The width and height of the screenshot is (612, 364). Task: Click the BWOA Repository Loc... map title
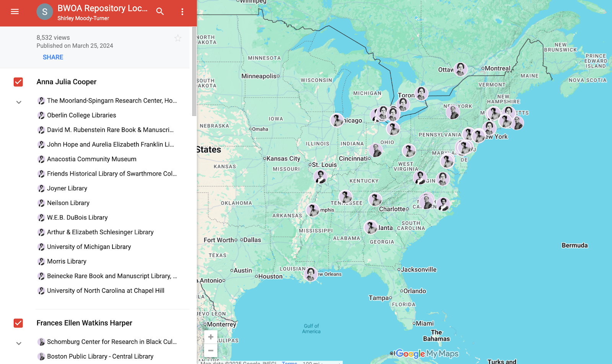point(103,8)
